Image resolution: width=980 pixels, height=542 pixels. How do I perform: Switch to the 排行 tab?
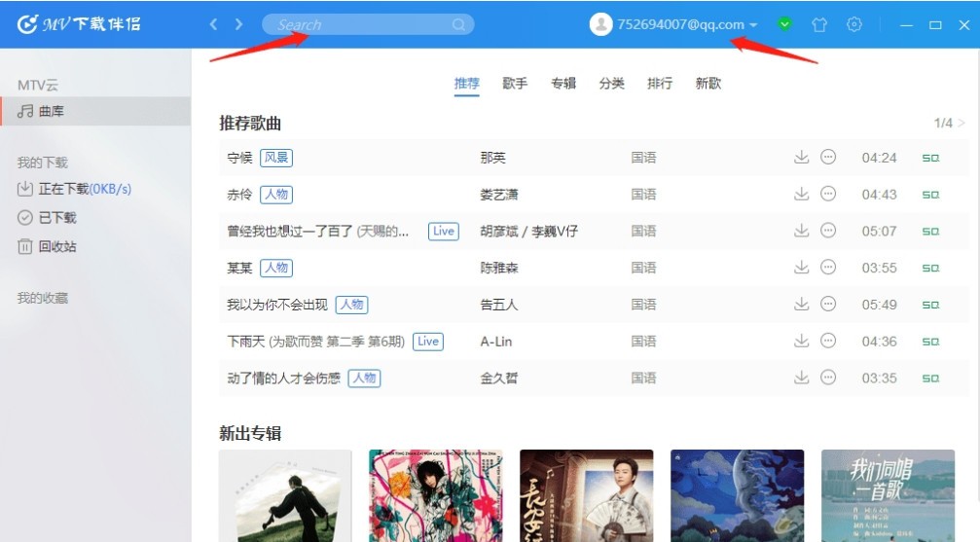660,83
